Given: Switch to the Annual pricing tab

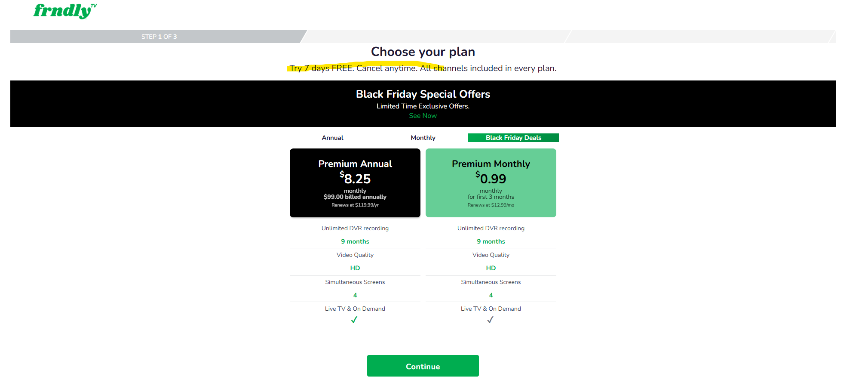Looking at the screenshot, I should click(332, 138).
